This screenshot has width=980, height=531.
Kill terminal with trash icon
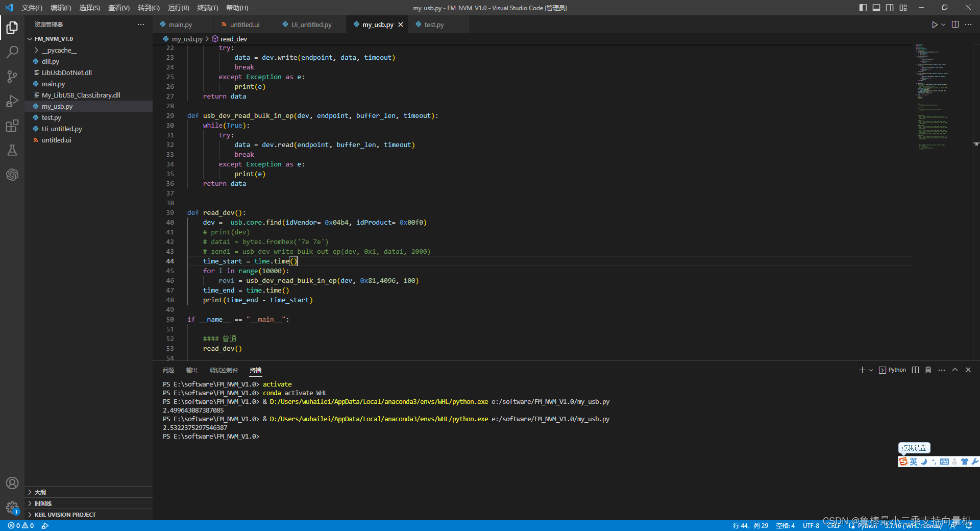coord(928,370)
